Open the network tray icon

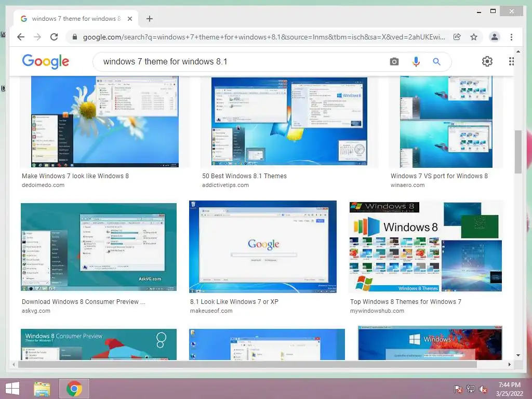[x=471, y=389]
